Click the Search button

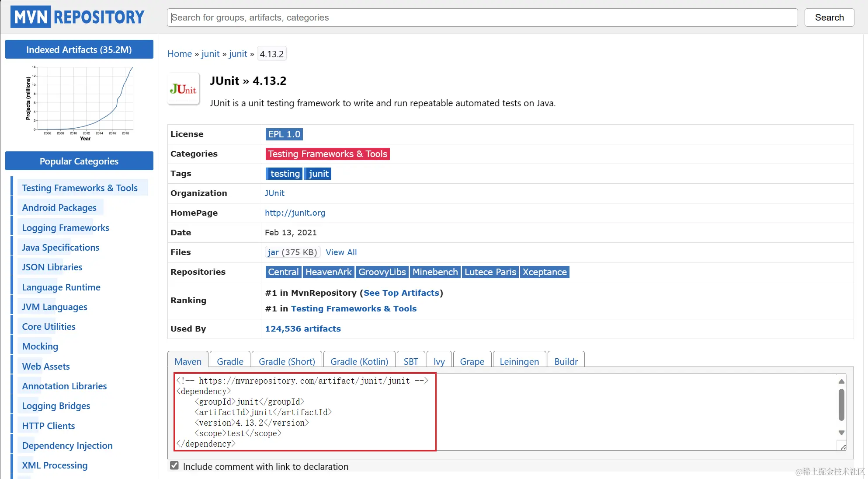pyautogui.click(x=829, y=17)
